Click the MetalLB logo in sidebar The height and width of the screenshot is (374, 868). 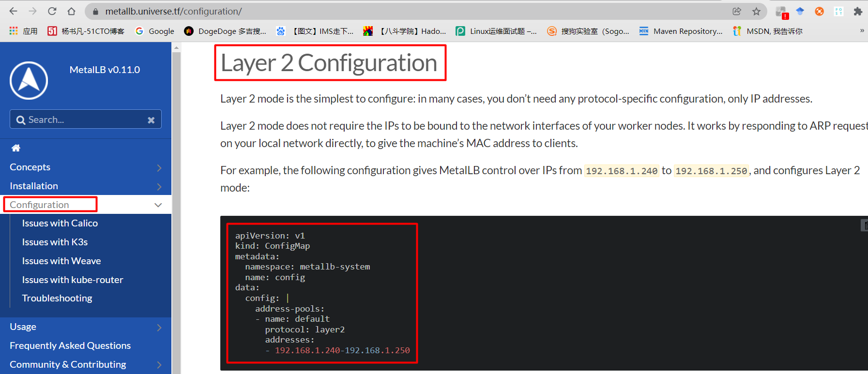[29, 80]
